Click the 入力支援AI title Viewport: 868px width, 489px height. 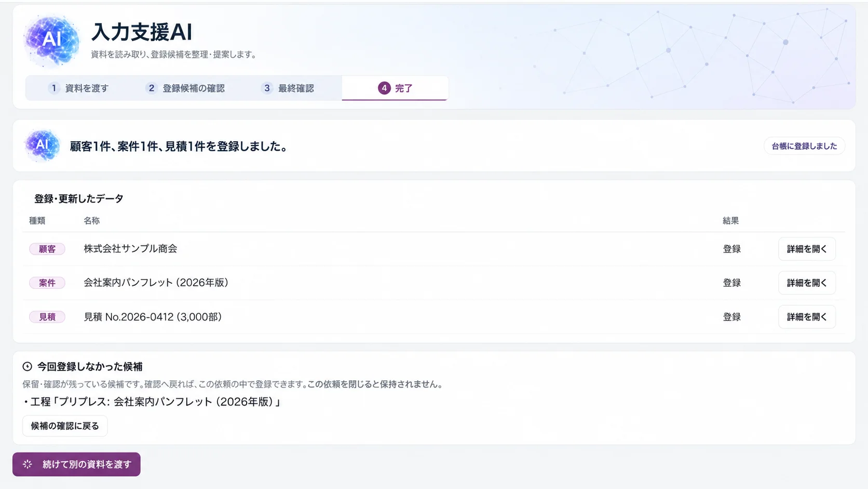pyautogui.click(x=142, y=32)
